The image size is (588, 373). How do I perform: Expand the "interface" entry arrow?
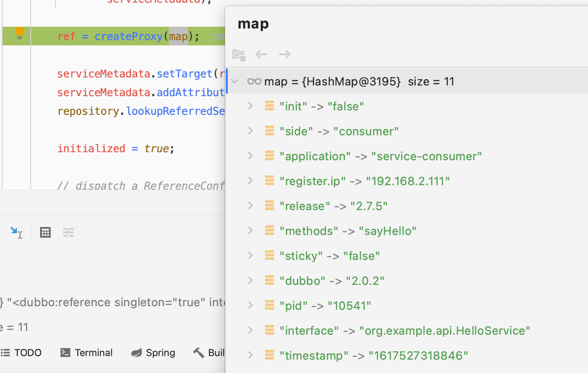click(250, 330)
